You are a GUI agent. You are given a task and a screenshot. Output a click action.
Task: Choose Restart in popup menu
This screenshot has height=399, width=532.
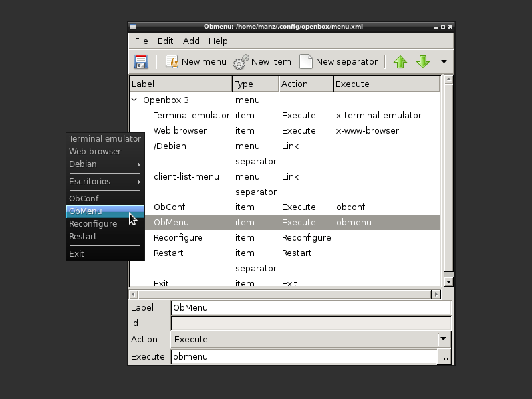pos(105,237)
